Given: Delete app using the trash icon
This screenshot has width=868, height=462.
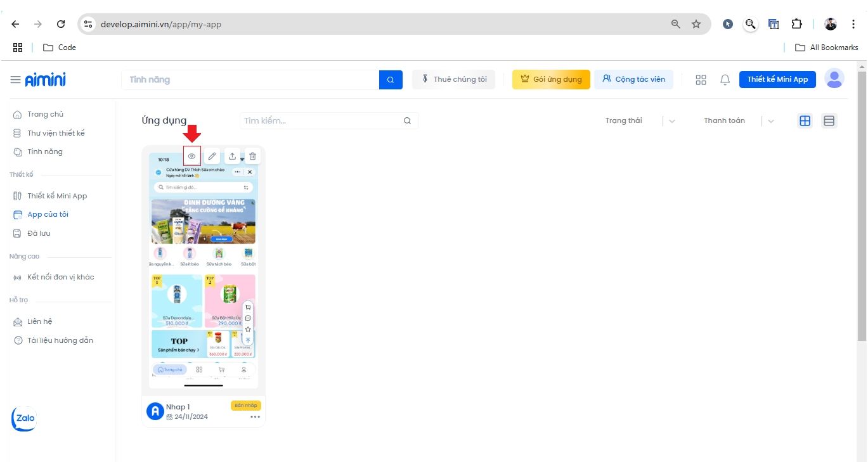Looking at the screenshot, I should coord(252,156).
